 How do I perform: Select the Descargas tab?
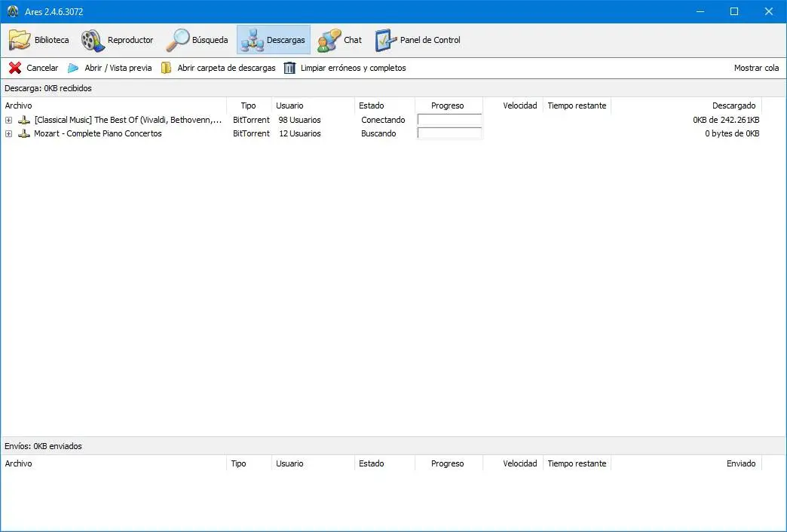[274, 40]
